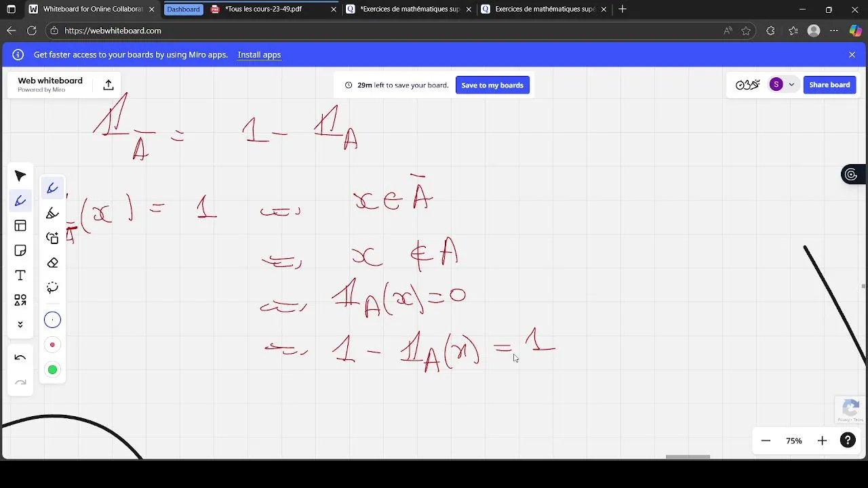Screen dimensions: 868x488
Task: Go back in browser
Action: click(11, 30)
